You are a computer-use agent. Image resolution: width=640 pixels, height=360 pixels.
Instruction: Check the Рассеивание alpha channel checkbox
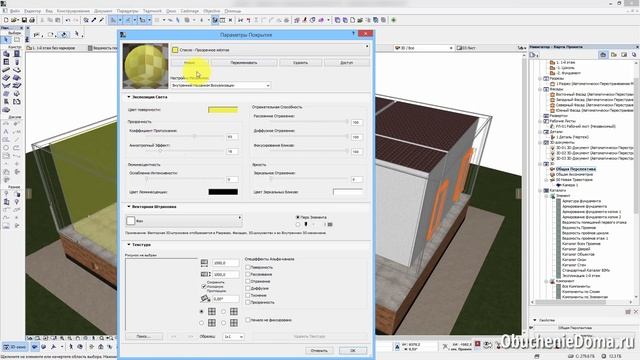tap(248, 274)
